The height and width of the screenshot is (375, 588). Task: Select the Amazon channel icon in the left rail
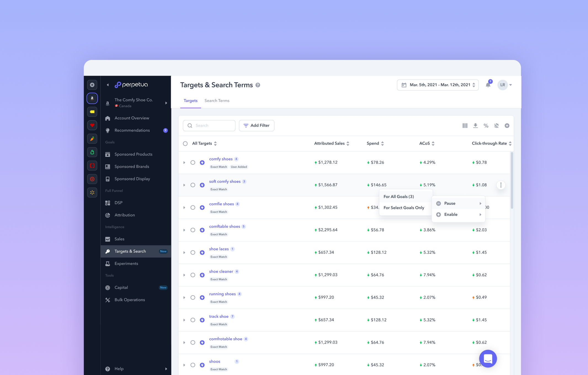(x=92, y=98)
